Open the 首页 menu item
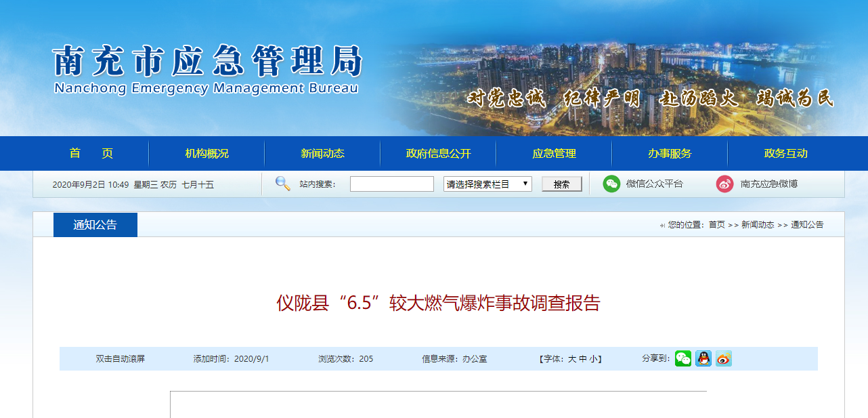 point(91,153)
